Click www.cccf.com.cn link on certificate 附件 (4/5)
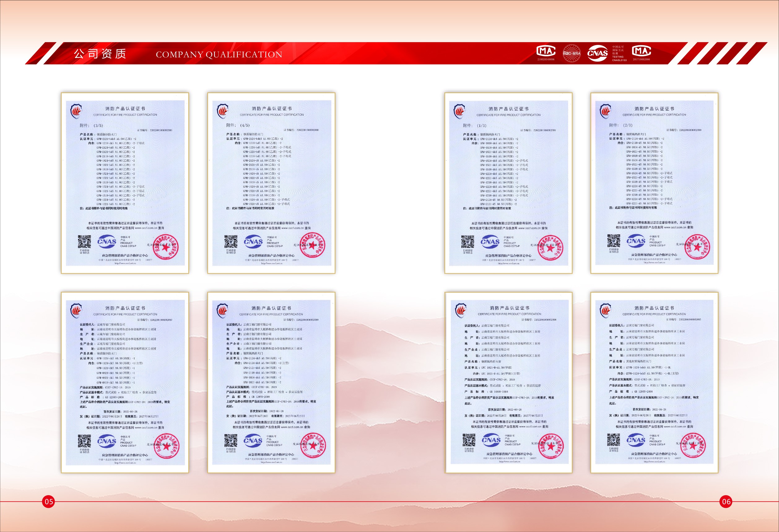779x532 pixels. click(292, 228)
